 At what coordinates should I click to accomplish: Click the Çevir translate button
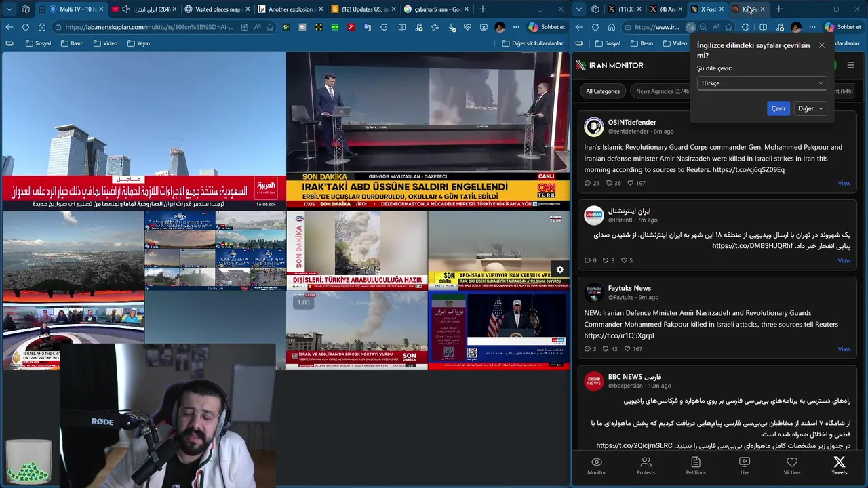(778, 108)
